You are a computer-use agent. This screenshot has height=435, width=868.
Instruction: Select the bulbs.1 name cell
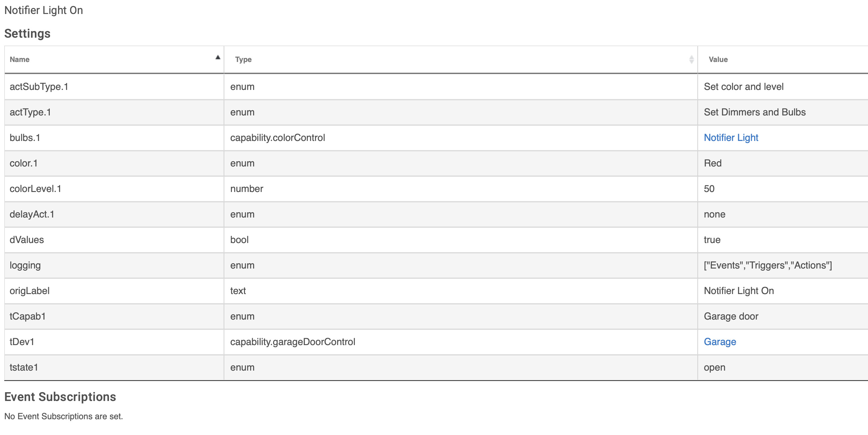point(114,138)
